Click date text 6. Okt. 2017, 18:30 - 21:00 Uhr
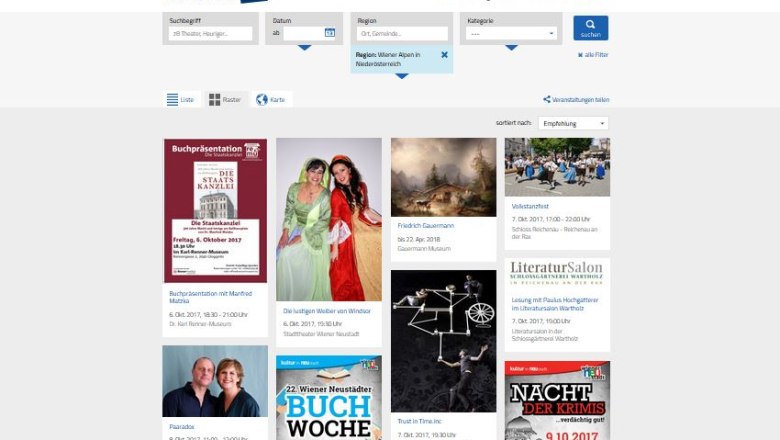 [x=208, y=314]
